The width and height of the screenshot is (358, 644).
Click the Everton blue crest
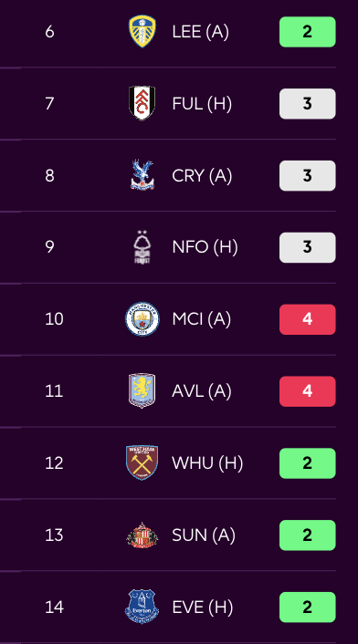tap(142, 607)
